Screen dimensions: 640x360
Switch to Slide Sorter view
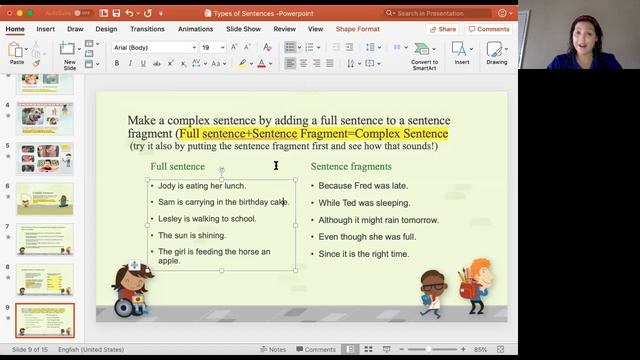(x=368, y=349)
